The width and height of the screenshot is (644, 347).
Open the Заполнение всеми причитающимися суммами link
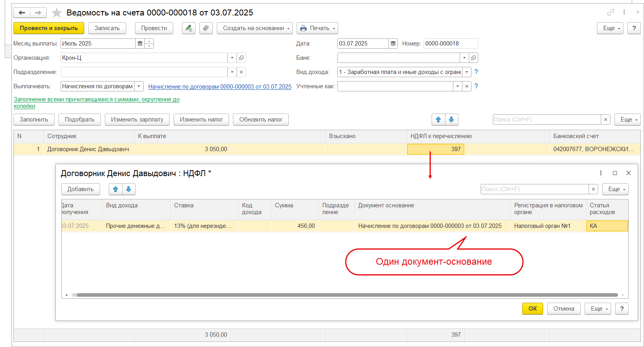coord(97,102)
